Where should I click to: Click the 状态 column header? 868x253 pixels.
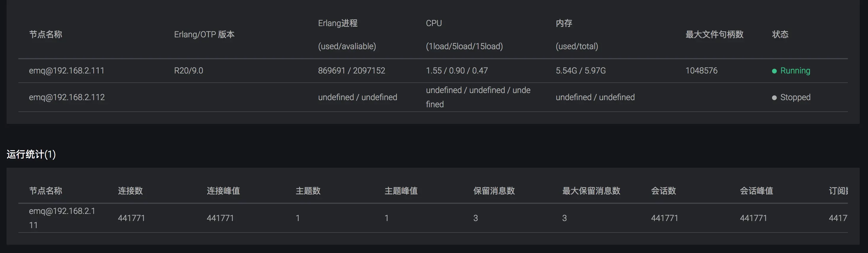[x=780, y=34]
